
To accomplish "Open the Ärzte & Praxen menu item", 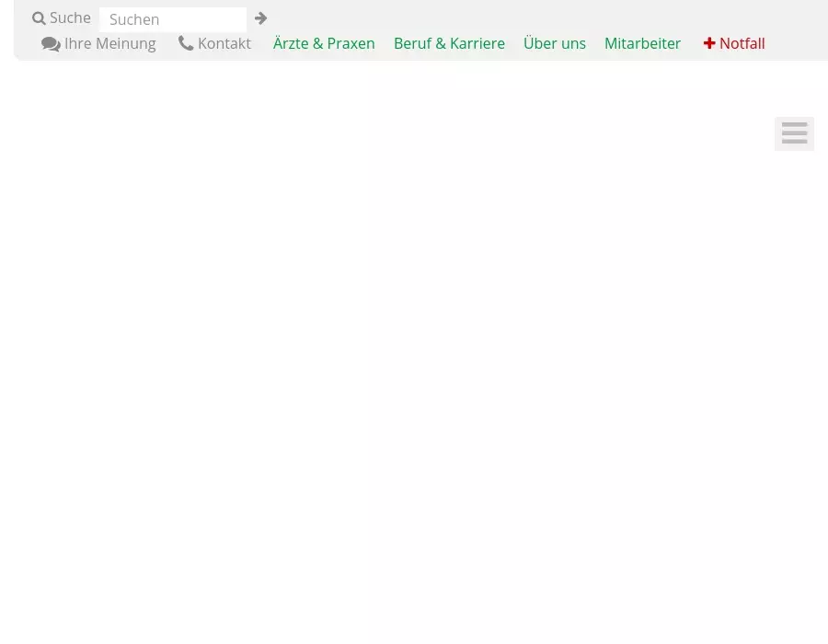I will pyautogui.click(x=324, y=43).
